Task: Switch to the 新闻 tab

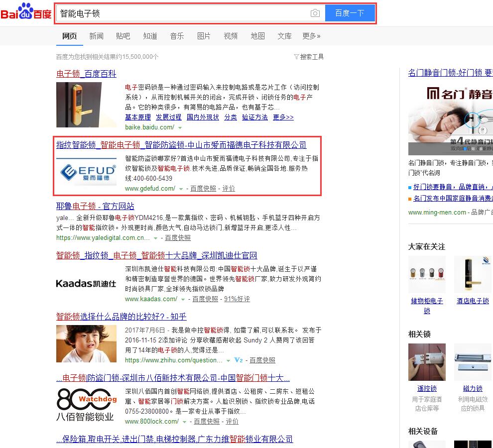Action: click(96, 36)
